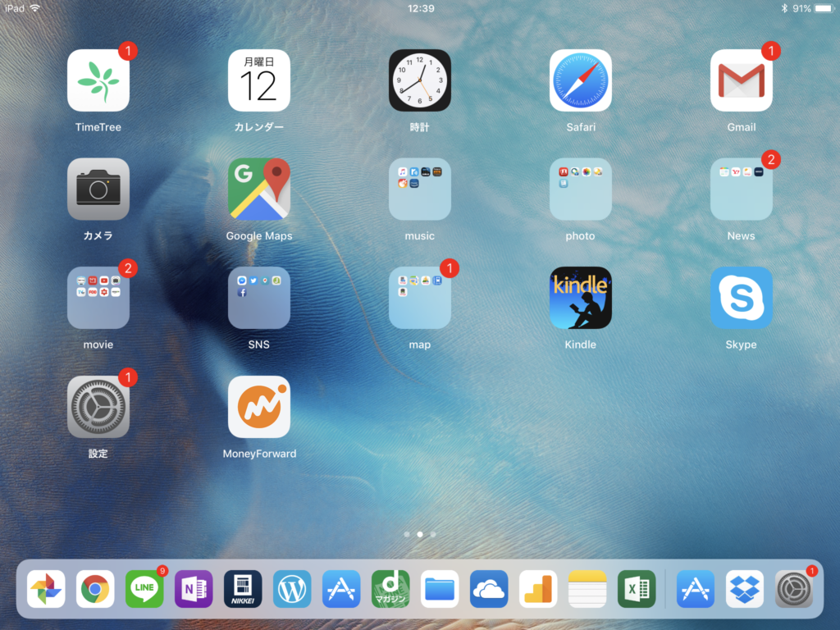This screenshot has height=630, width=840.
Task: Go to the last home screen page dot
Action: click(433, 534)
